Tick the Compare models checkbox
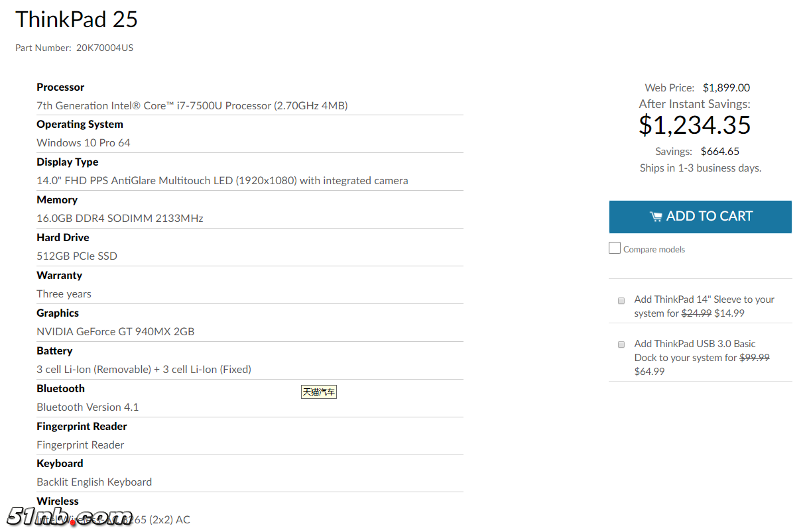 pos(615,248)
